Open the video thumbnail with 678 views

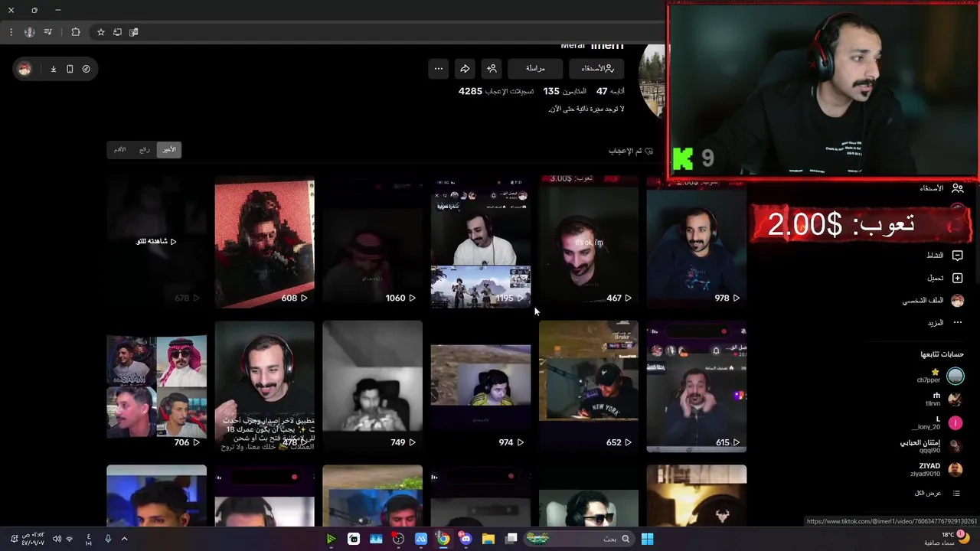pos(156,242)
